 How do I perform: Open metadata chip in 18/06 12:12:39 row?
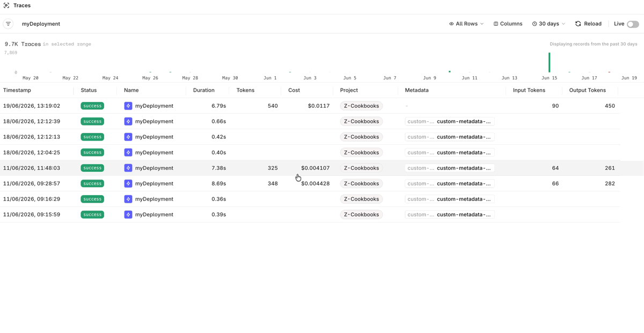pyautogui.click(x=450, y=122)
